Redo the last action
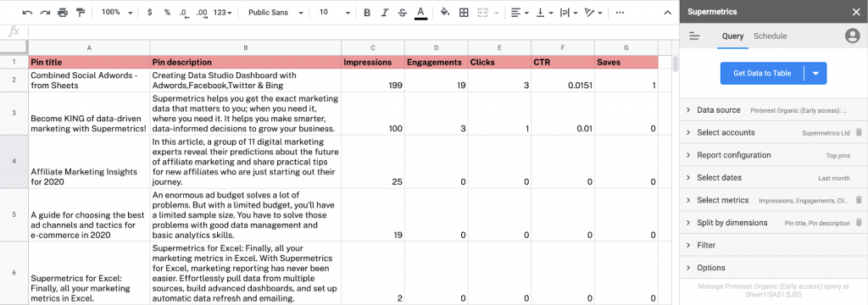The width and height of the screenshot is (868, 305). [46, 12]
